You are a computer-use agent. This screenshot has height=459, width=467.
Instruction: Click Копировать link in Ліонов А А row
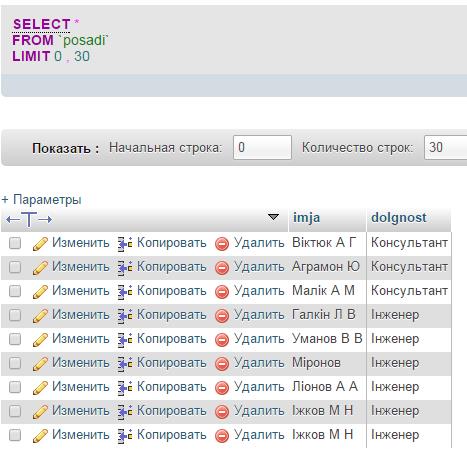(x=172, y=387)
